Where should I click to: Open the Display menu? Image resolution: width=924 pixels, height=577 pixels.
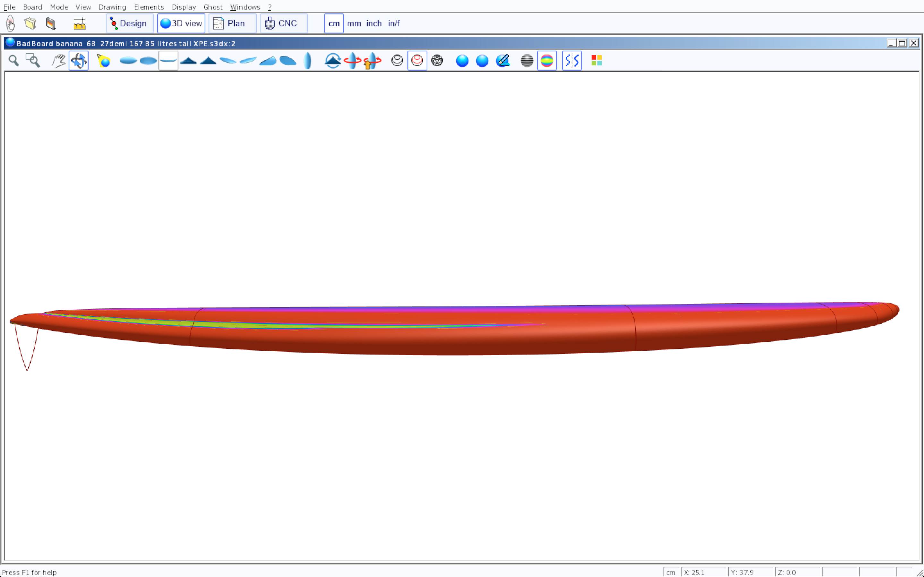pos(184,7)
